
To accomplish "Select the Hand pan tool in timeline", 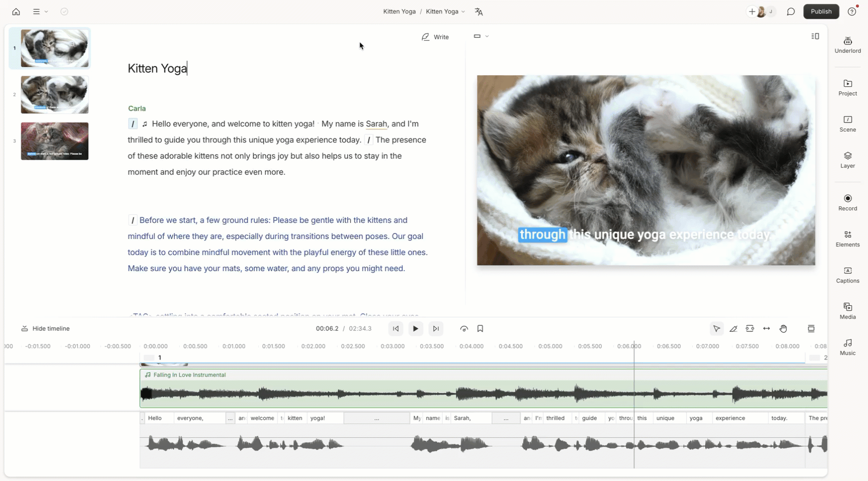I will coord(783,328).
